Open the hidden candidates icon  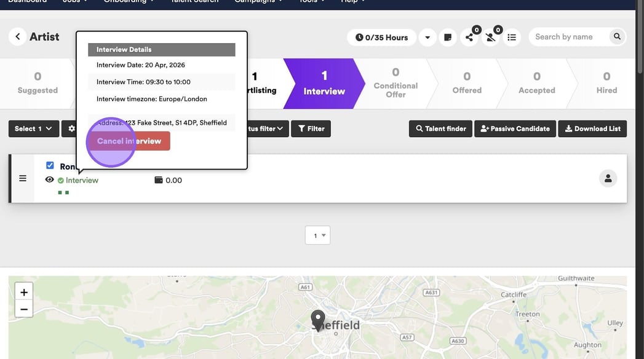pyautogui.click(x=491, y=37)
